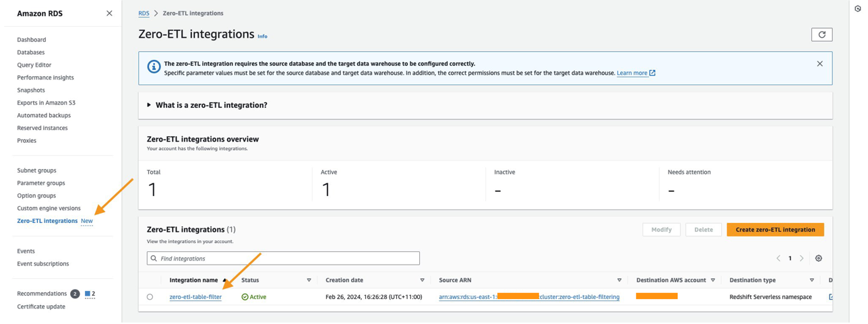Image resolution: width=868 pixels, height=324 pixels.
Task: Click the info circle icon in banner
Action: [154, 67]
